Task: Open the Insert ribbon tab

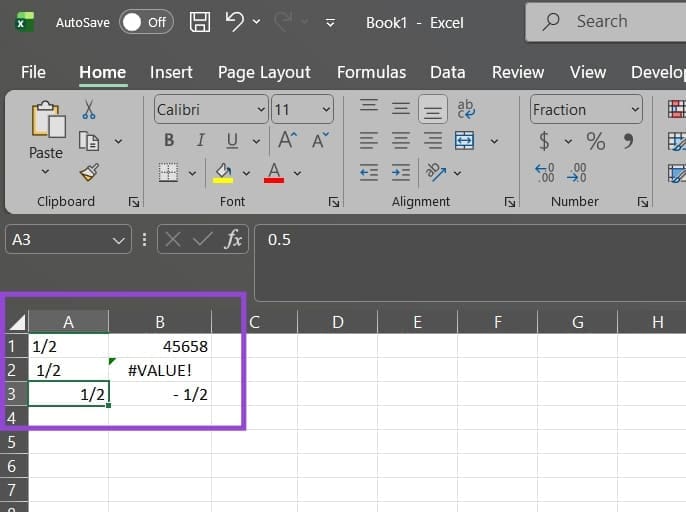Action: [171, 72]
